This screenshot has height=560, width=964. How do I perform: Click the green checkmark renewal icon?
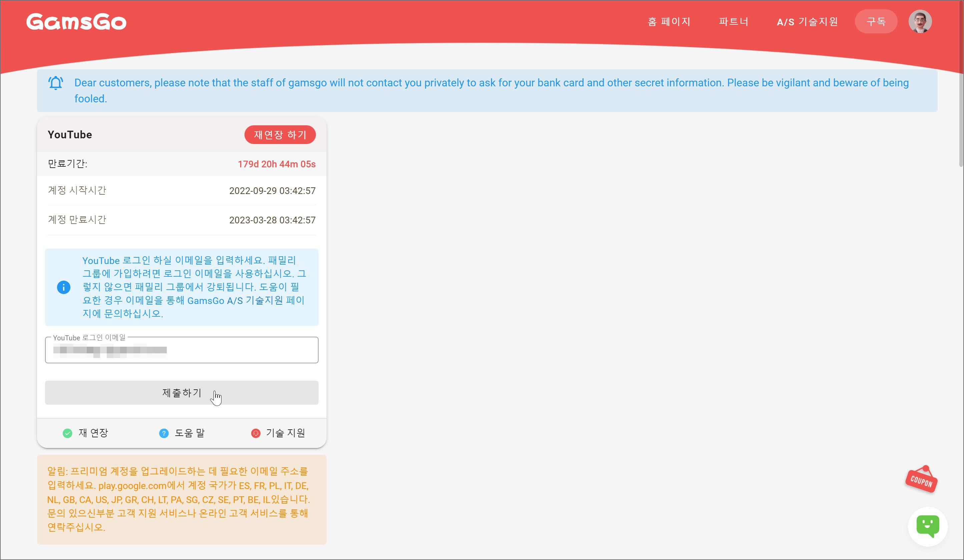tap(67, 433)
